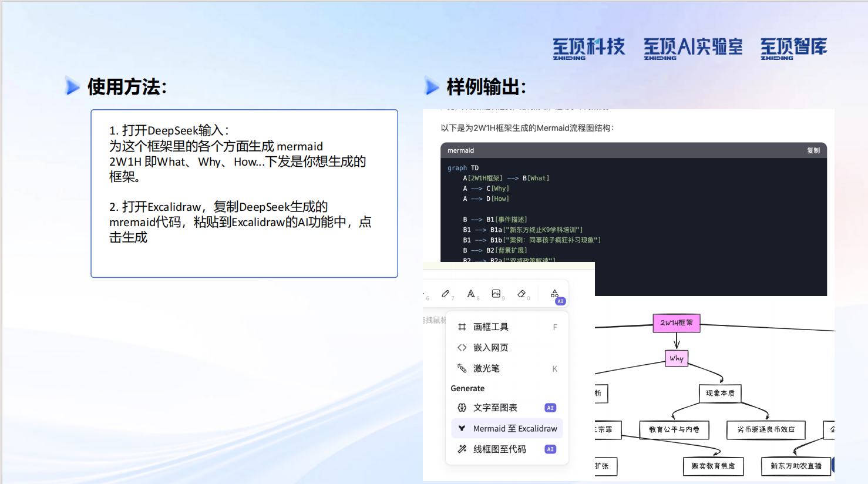This screenshot has width=868, height=484.
Task: Select the 教育公平与内卷 diagram node
Action: pos(674,430)
